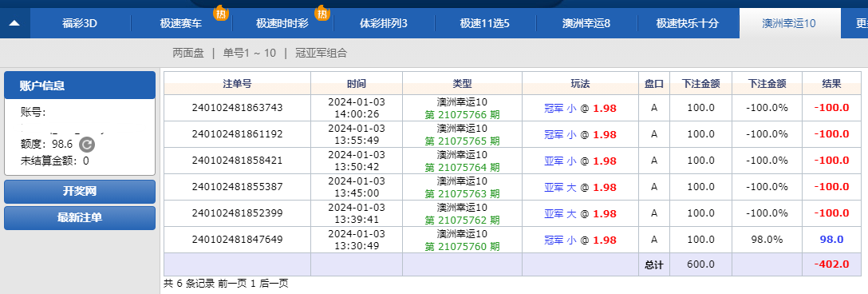Open the 极速快乐十分 tab
The height and width of the screenshot is (294, 868).
[x=688, y=23]
